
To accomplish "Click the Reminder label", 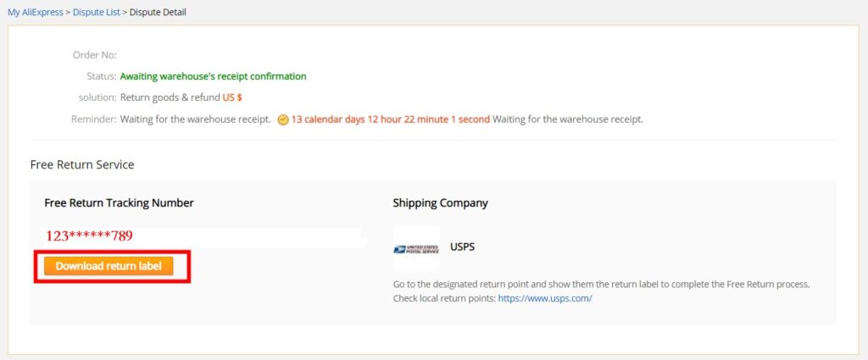I will coord(93,119).
